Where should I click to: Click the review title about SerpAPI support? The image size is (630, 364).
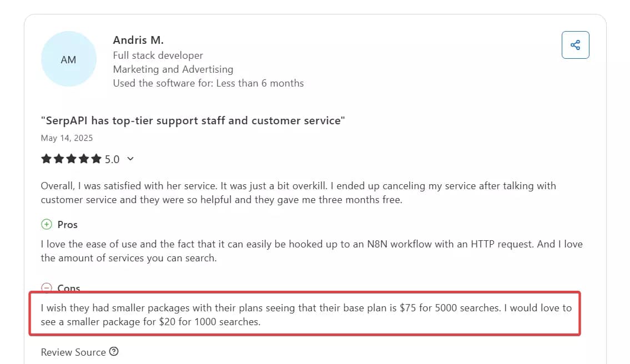point(193,121)
